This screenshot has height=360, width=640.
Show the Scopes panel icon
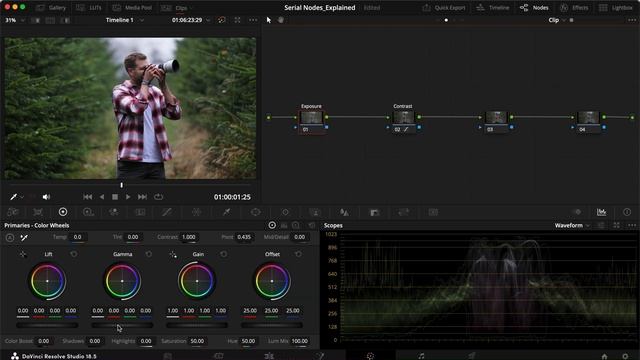(602, 212)
